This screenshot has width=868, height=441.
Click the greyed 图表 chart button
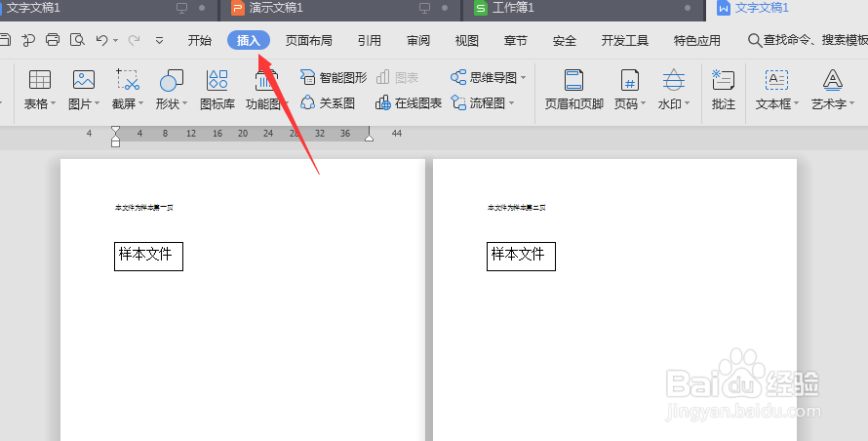[398, 77]
